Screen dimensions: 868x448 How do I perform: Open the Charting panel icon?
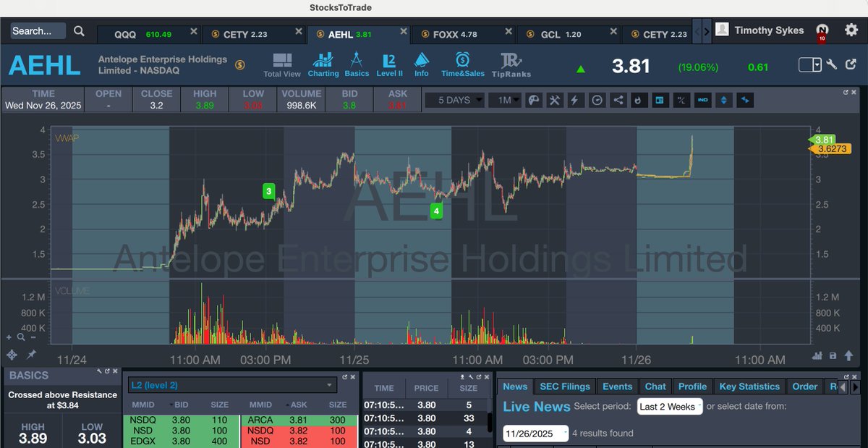click(323, 64)
